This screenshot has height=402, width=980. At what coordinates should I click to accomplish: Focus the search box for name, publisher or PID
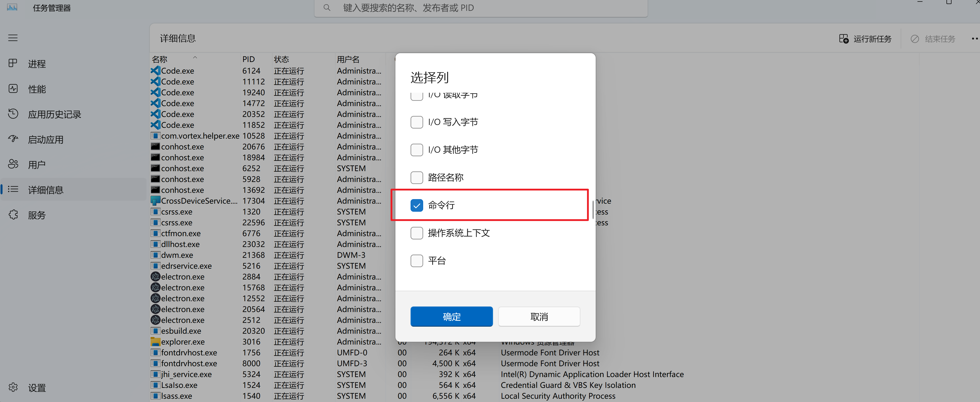tap(481, 8)
